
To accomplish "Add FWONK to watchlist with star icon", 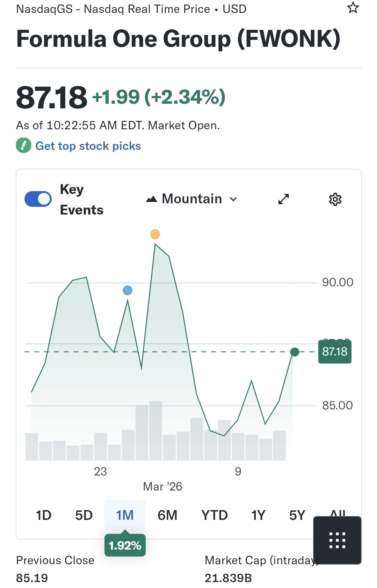I will 353,8.
